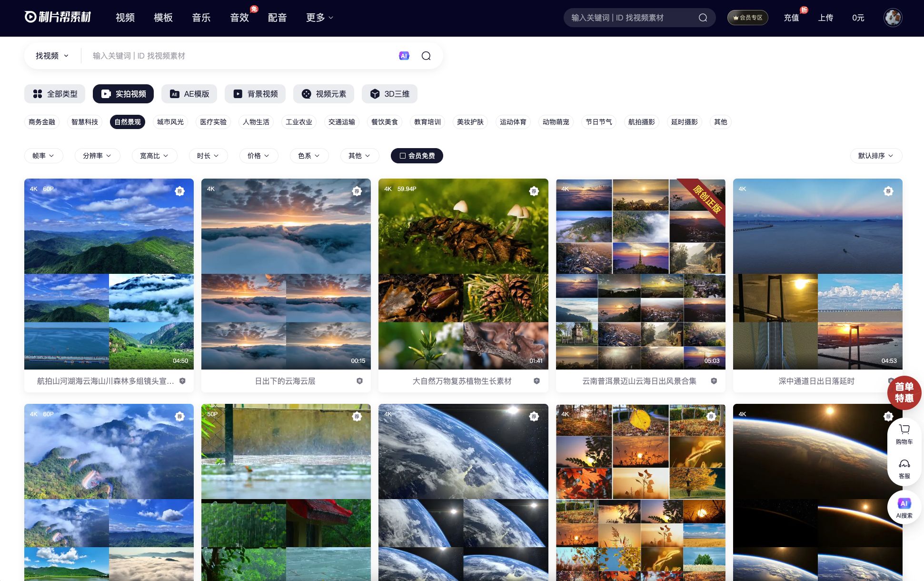This screenshot has width=924, height=581.
Task: Select the 延时摄影 category tag
Action: tap(684, 122)
